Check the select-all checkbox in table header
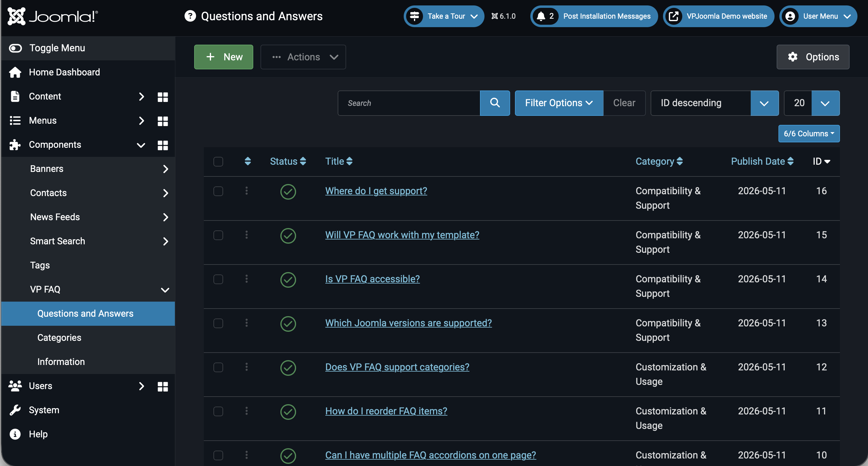Image resolution: width=868 pixels, height=466 pixels. pyautogui.click(x=218, y=161)
